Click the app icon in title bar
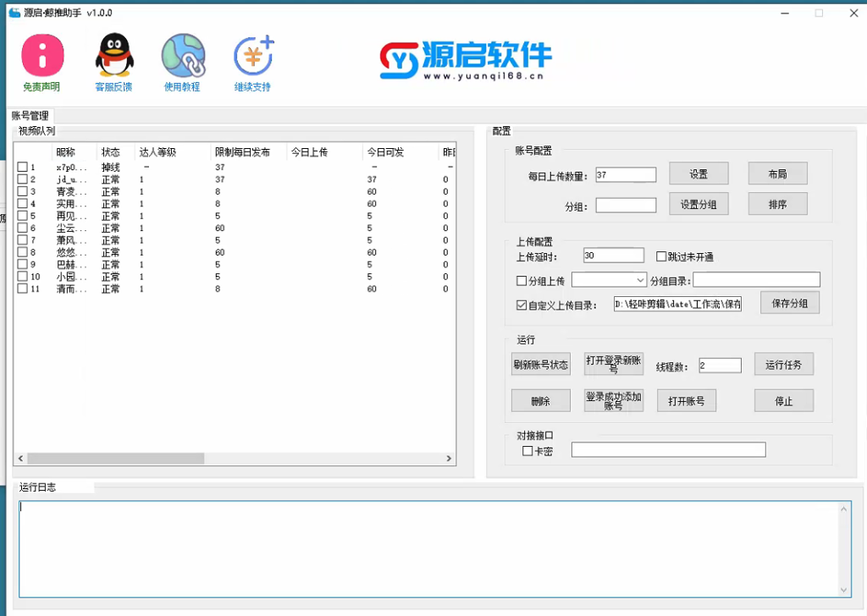 coord(14,13)
